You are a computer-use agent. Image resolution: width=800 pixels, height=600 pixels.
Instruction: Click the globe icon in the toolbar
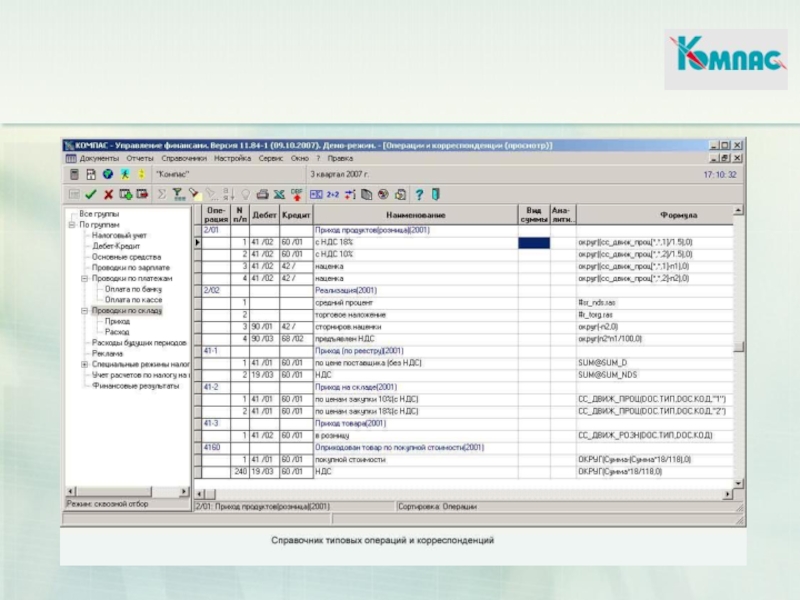pyautogui.click(x=108, y=174)
